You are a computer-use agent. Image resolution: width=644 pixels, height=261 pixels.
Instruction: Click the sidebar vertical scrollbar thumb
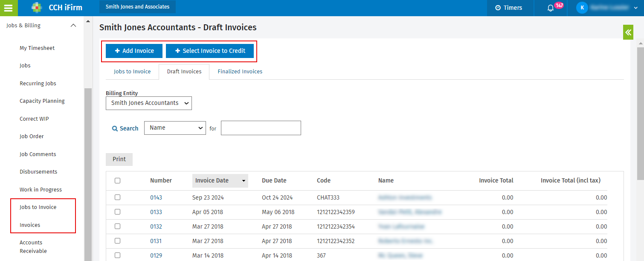click(x=88, y=174)
